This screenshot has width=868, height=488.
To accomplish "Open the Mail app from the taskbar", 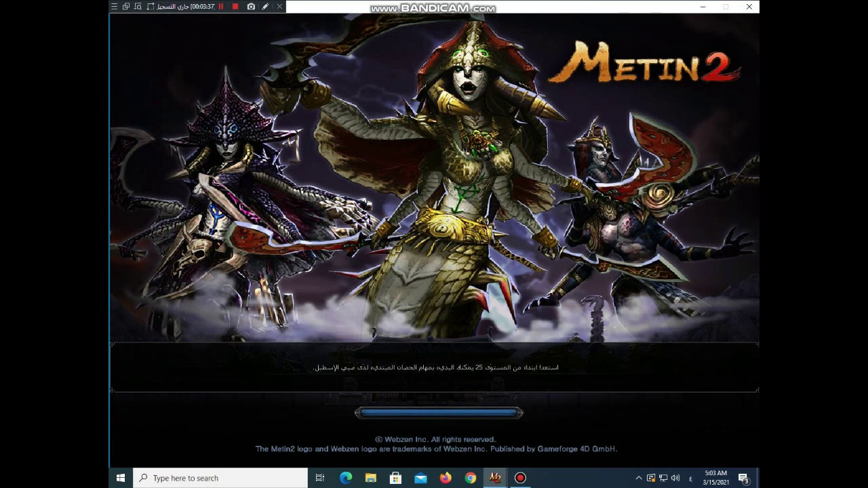I will pyautogui.click(x=420, y=478).
